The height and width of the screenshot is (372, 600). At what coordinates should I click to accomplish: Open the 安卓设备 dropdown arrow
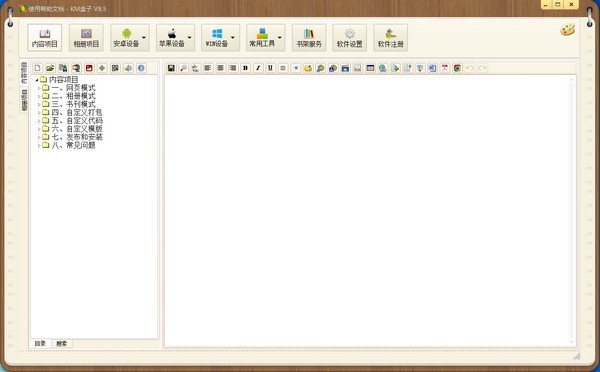(x=144, y=38)
